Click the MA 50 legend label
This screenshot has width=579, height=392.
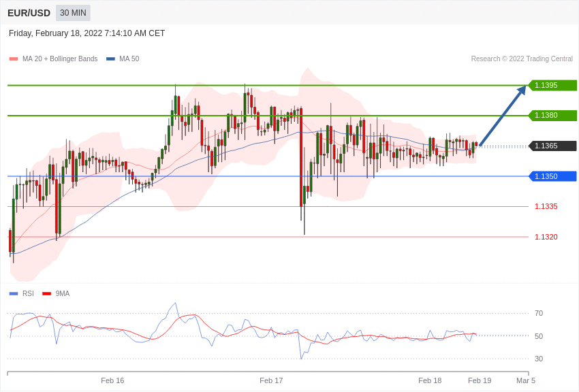point(129,59)
